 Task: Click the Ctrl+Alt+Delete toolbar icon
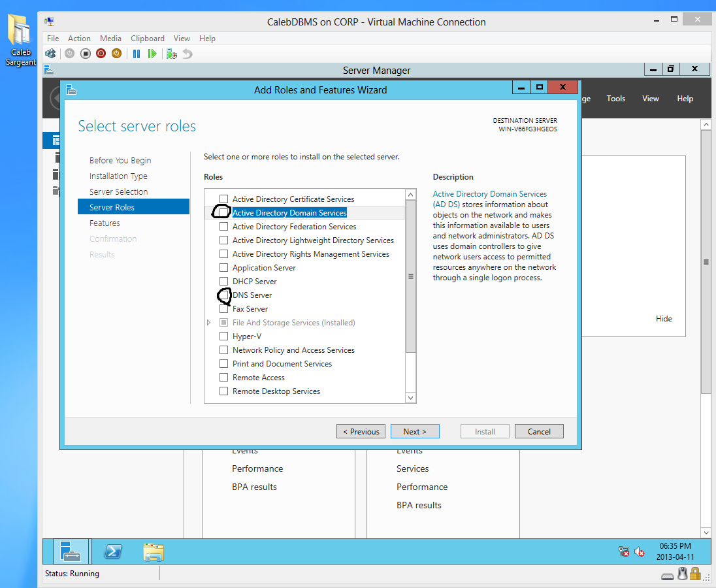click(50, 54)
